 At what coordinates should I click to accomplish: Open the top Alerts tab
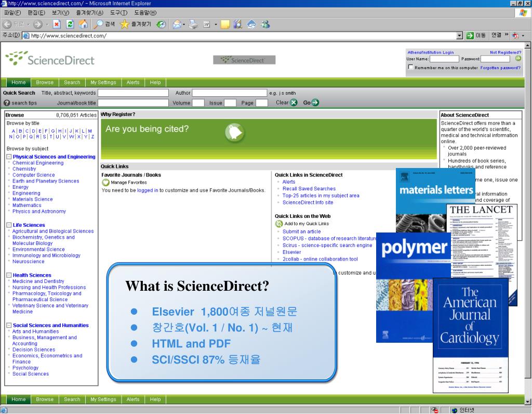133,82
